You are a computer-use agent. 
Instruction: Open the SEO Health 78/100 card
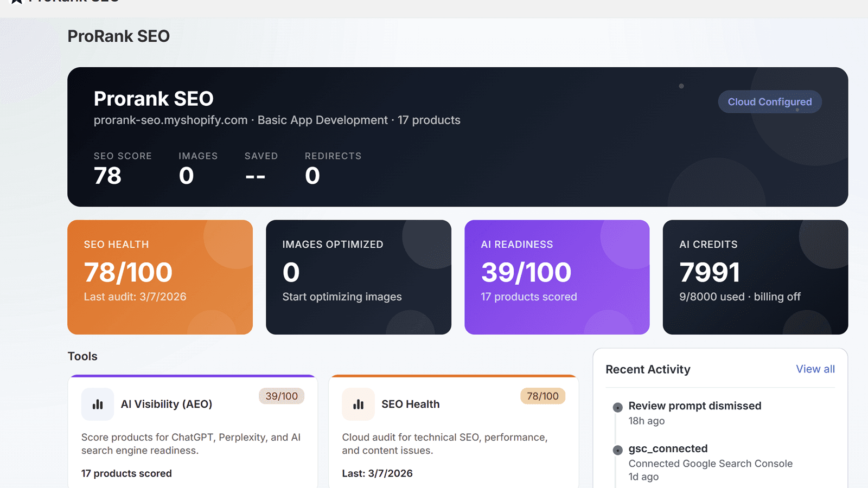(x=160, y=277)
